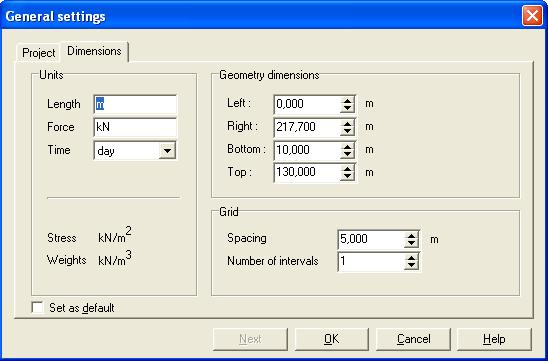Click the Number of intervals field
Viewport: 548px width, 361px height.
[x=371, y=261]
